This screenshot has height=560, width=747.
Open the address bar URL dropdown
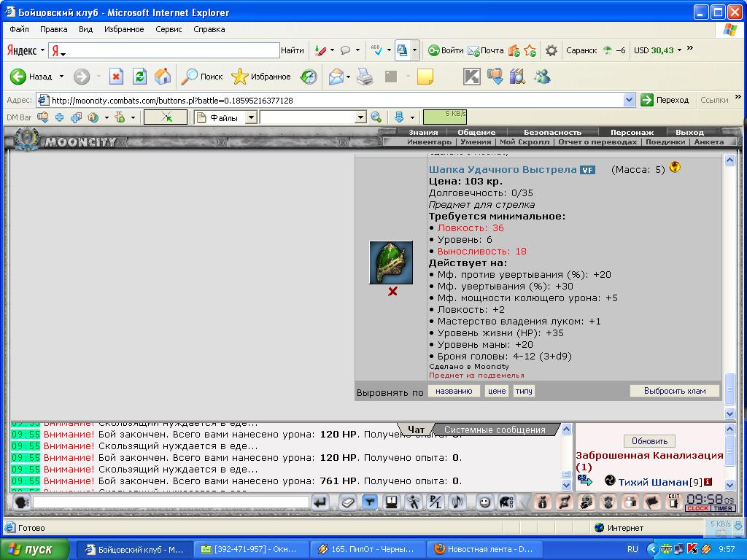pos(629,100)
